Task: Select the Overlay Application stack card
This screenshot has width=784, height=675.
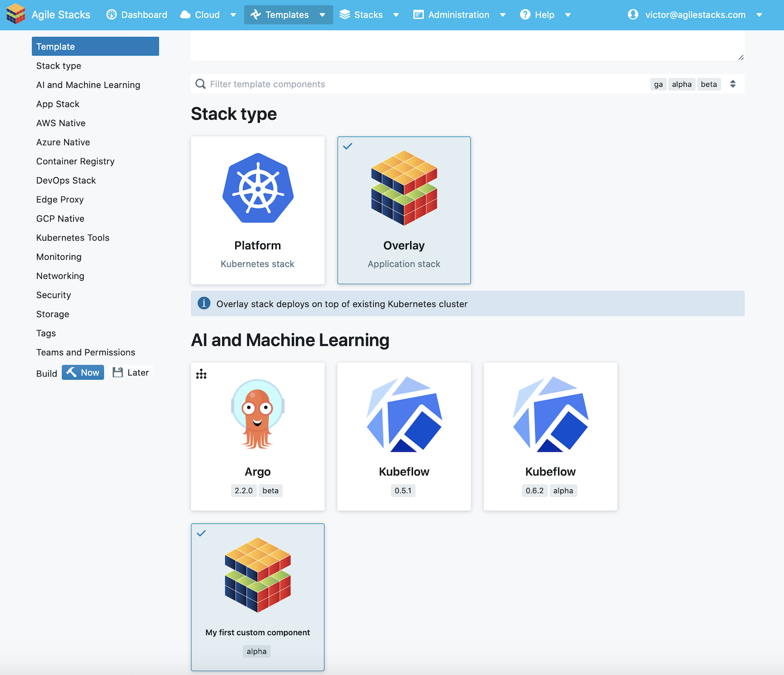Action: coord(404,210)
